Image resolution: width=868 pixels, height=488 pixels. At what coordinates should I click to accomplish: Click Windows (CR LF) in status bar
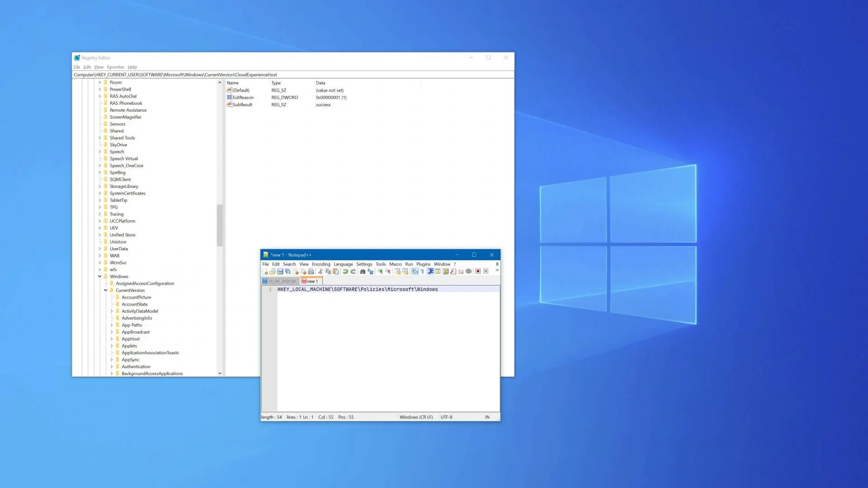(x=416, y=417)
